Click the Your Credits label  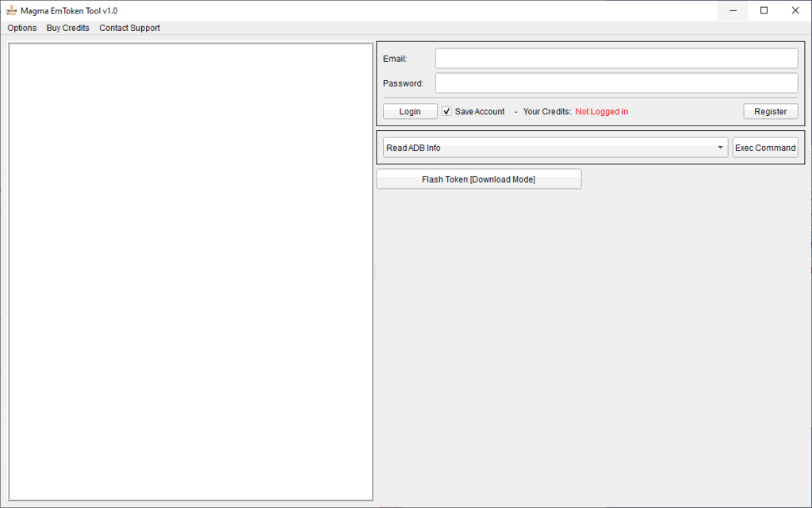tap(546, 112)
